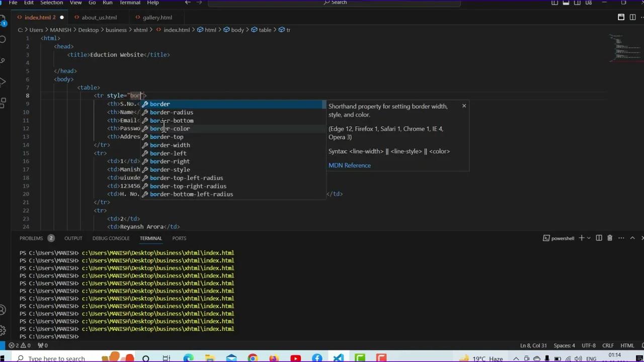Choose 'border-bottom-left-radius' suggestion
This screenshot has height=362, width=644.
[233, 194]
